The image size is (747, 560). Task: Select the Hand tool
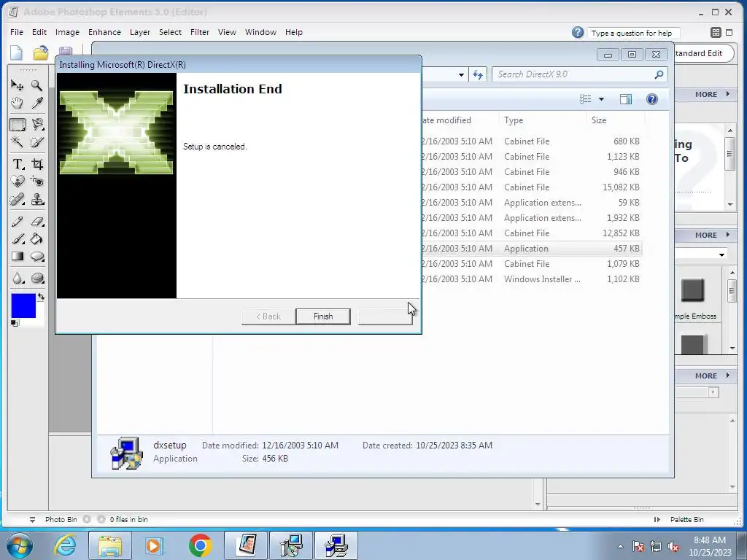click(18, 103)
